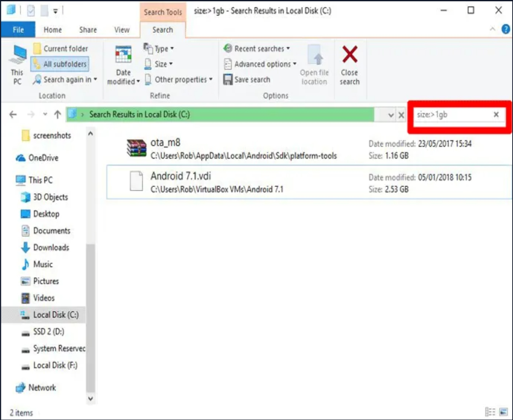Image resolution: width=513 pixels, height=420 pixels.
Task: Toggle All subfolders search scope
Action: point(60,64)
